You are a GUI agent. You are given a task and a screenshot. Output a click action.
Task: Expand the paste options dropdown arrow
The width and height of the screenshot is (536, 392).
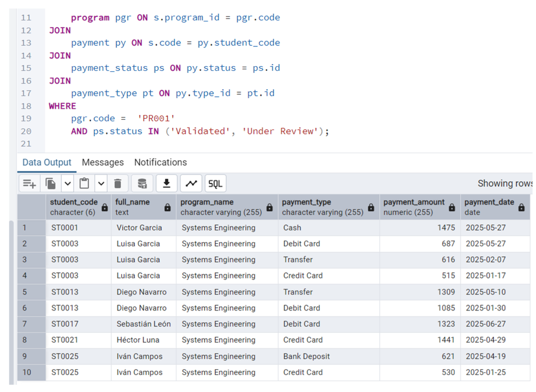click(101, 184)
